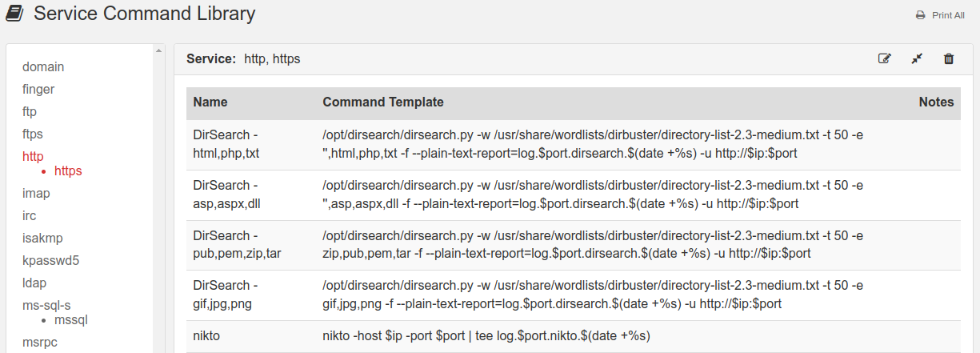Select ftps in the sidebar
The image size is (980, 353).
(x=33, y=134)
